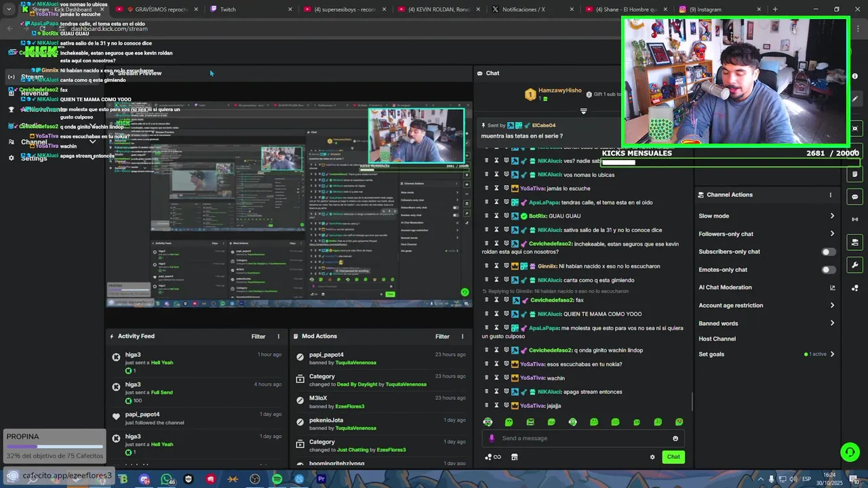Screen dimensions: 868x488
Task: Click the chat message scrollbar
Action: click(692, 401)
